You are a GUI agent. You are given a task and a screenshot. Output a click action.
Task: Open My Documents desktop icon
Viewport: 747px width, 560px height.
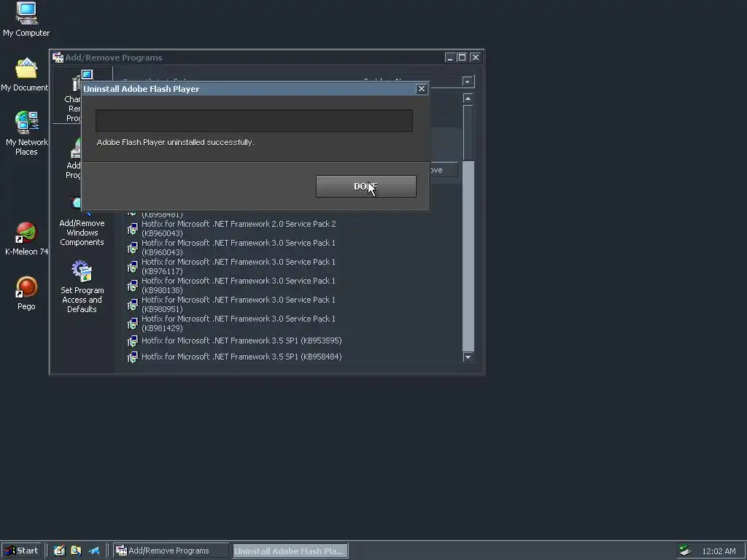pos(25,75)
